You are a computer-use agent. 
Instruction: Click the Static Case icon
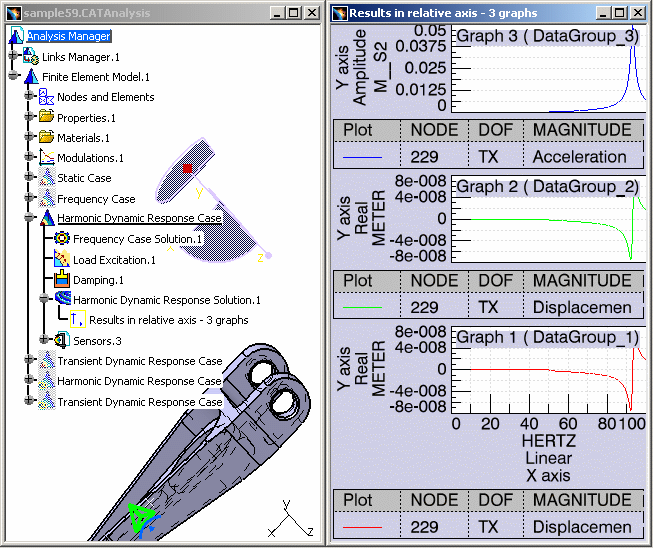[47, 177]
